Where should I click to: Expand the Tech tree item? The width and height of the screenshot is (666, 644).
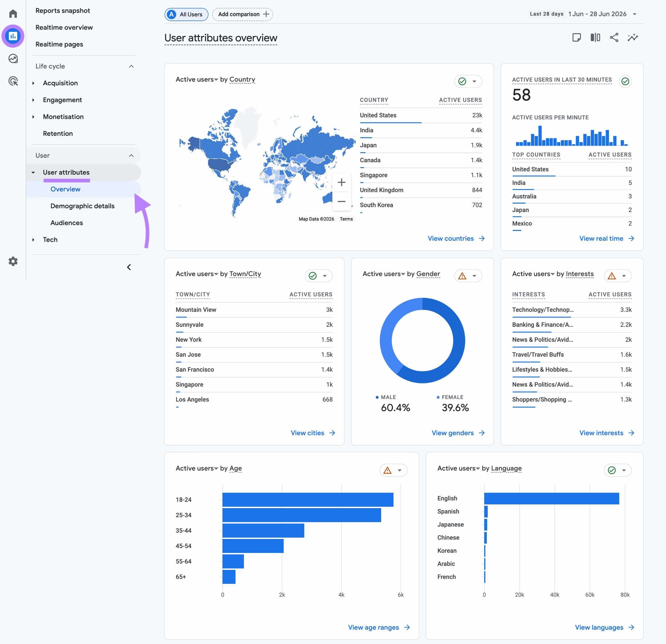(x=33, y=240)
